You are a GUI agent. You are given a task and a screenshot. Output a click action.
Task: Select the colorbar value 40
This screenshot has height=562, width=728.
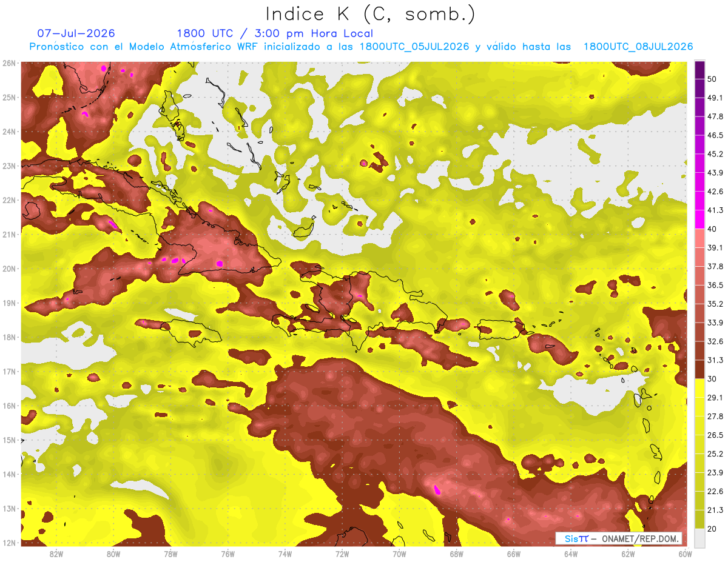coord(713,229)
